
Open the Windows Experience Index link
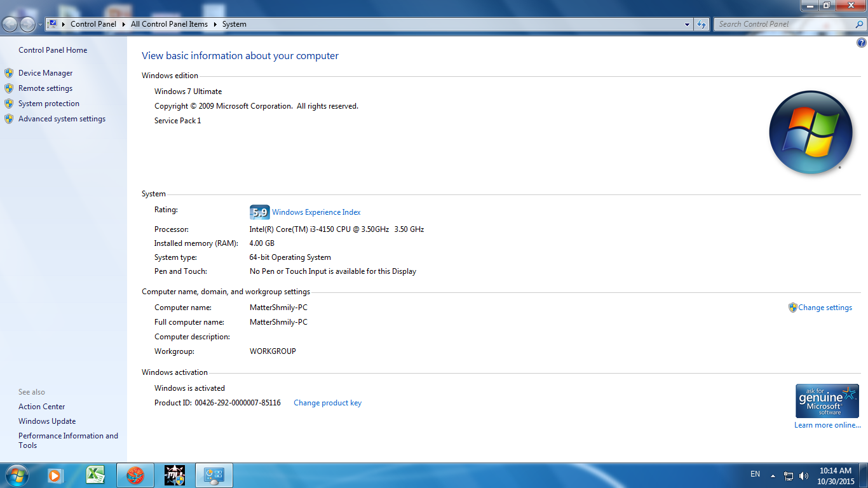[316, 212]
